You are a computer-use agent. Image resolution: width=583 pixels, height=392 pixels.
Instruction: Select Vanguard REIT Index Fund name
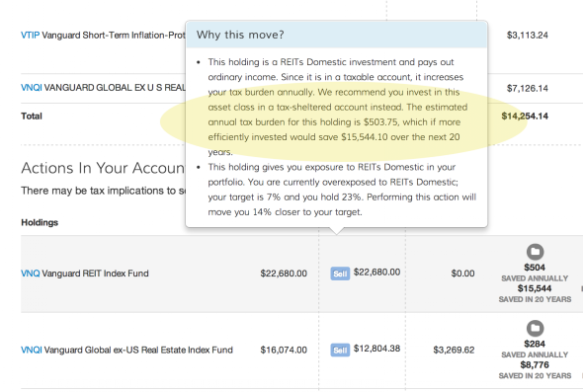(x=95, y=274)
